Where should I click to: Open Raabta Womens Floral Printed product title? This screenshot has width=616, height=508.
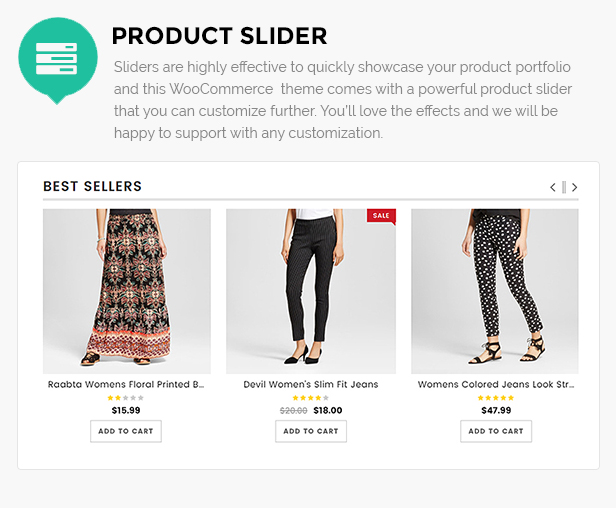pos(126,384)
